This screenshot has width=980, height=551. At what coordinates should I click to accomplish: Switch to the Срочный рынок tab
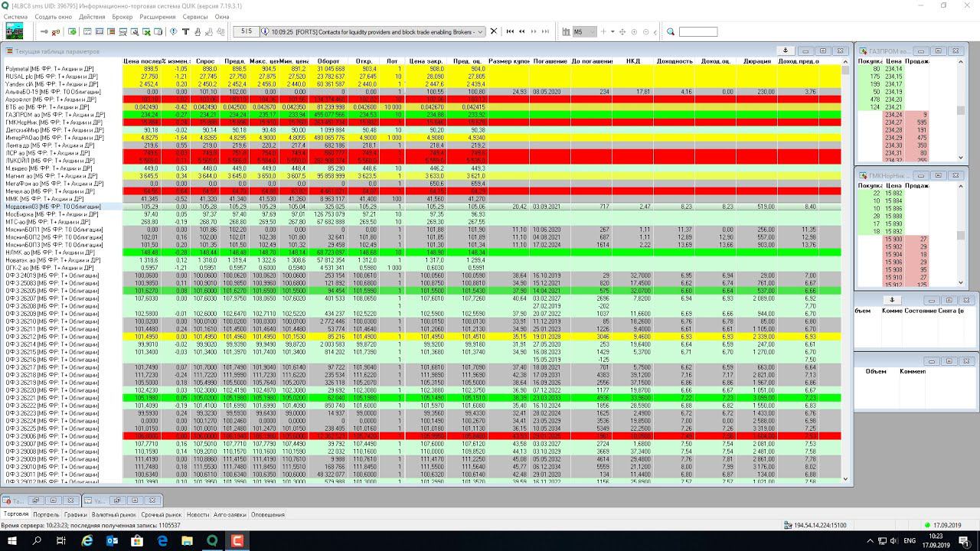[162, 514]
